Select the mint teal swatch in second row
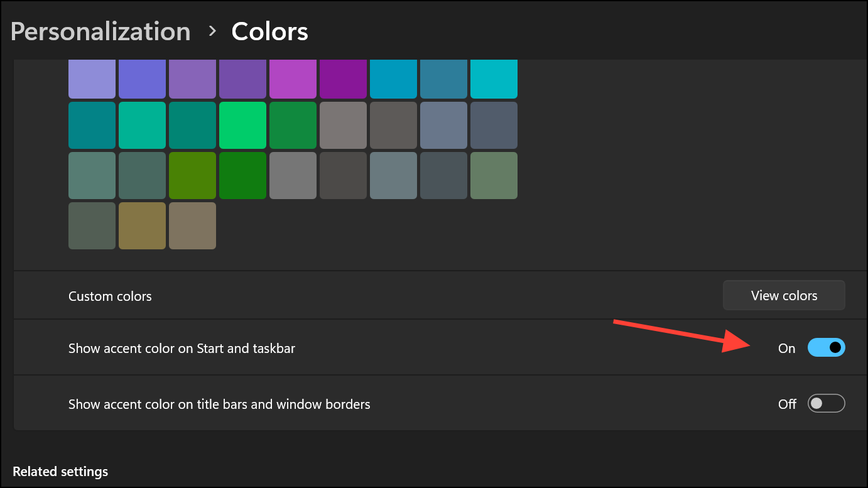 pos(142,126)
